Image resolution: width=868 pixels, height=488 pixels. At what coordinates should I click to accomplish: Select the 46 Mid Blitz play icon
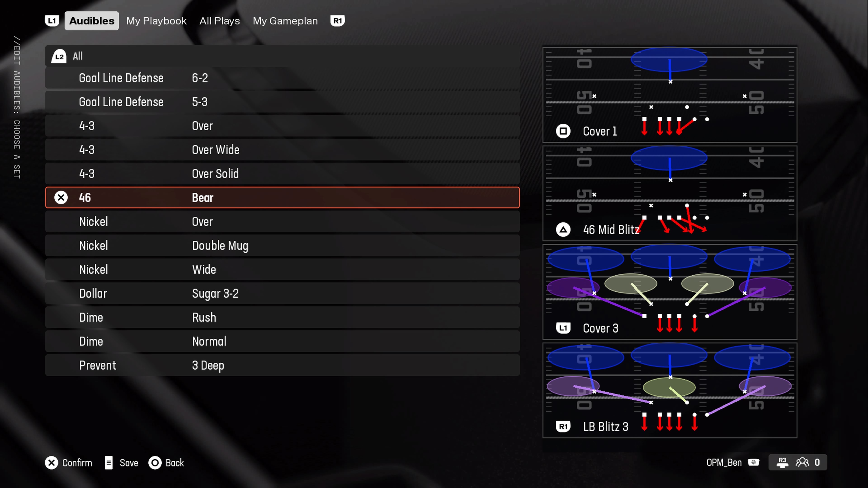563,229
